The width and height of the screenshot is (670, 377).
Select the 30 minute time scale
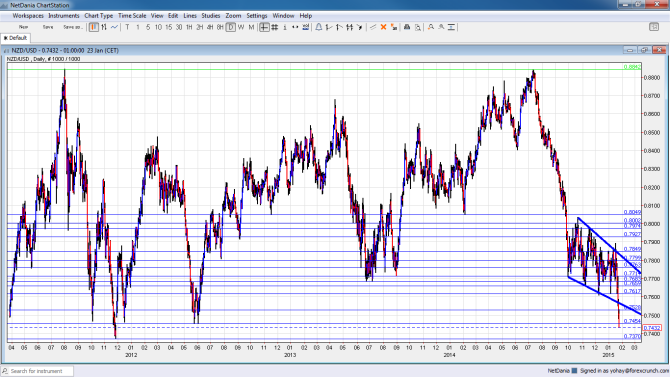coord(179,27)
